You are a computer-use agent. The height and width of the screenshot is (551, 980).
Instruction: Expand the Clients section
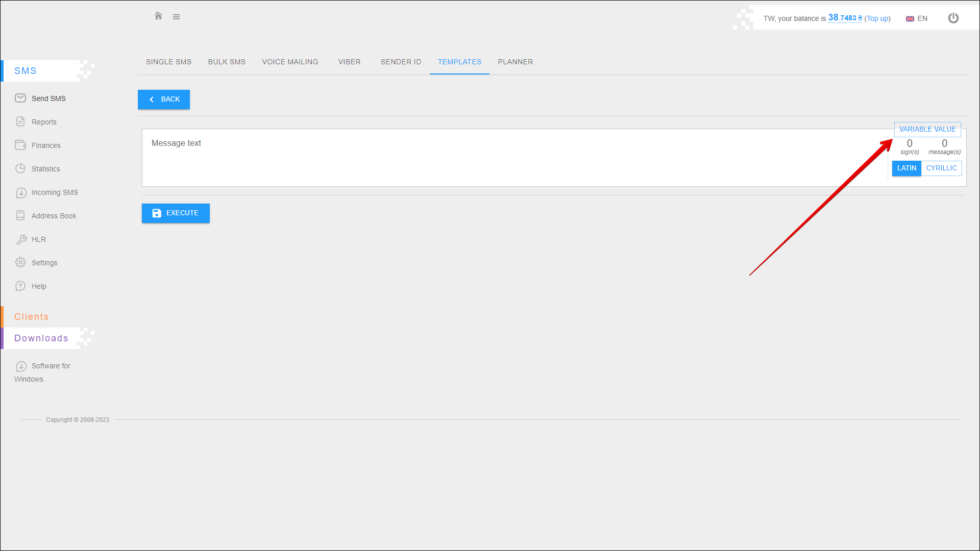coord(32,317)
